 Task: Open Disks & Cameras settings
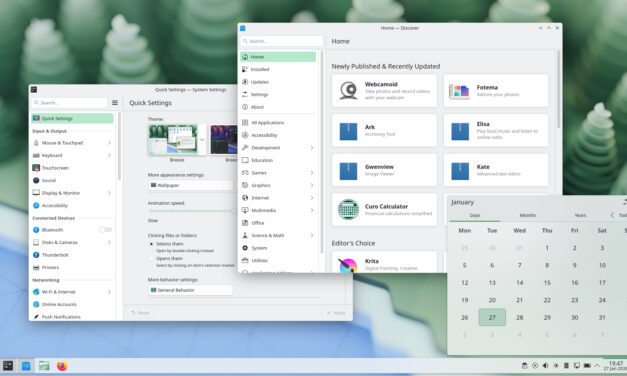72,242
